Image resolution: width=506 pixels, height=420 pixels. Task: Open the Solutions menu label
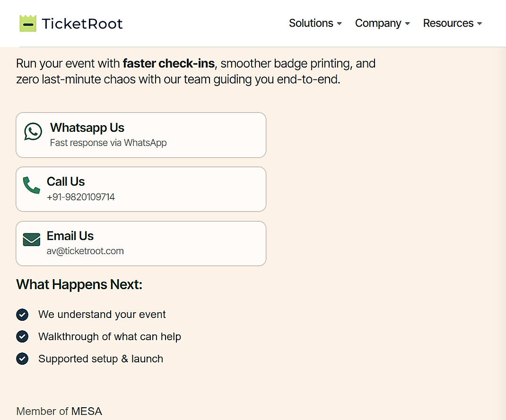[x=311, y=23]
